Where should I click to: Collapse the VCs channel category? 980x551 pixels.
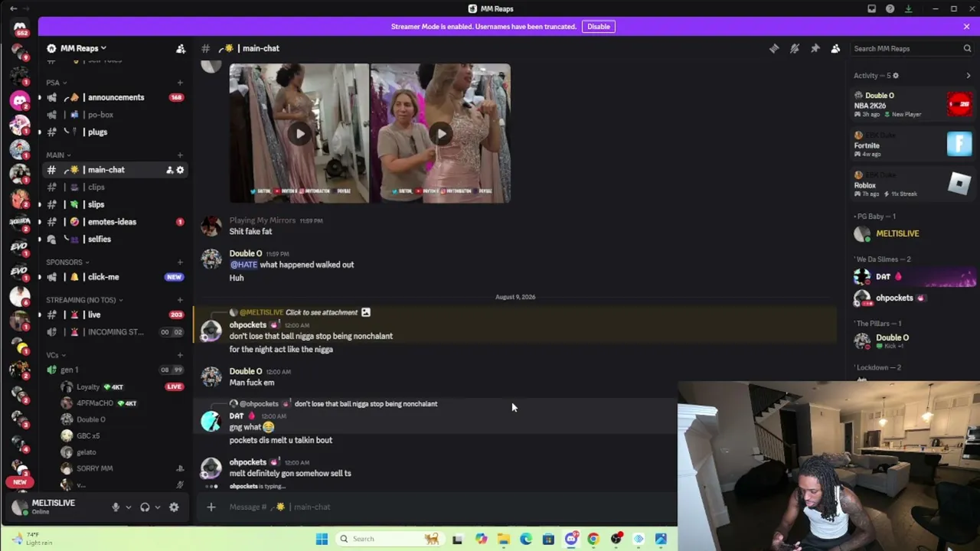point(55,354)
